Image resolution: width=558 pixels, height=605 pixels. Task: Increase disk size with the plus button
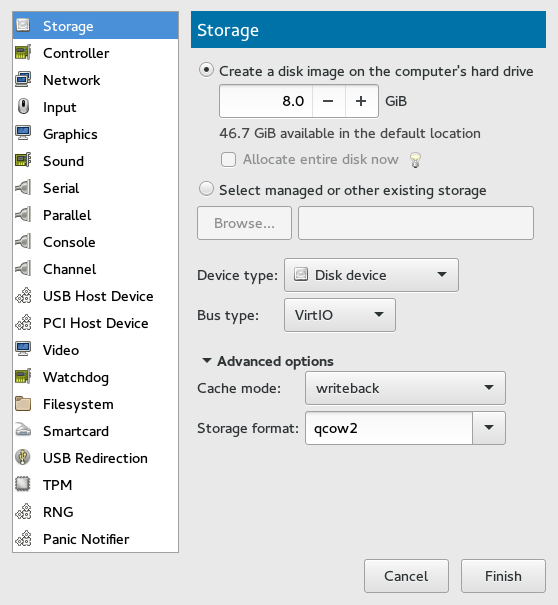point(361,101)
